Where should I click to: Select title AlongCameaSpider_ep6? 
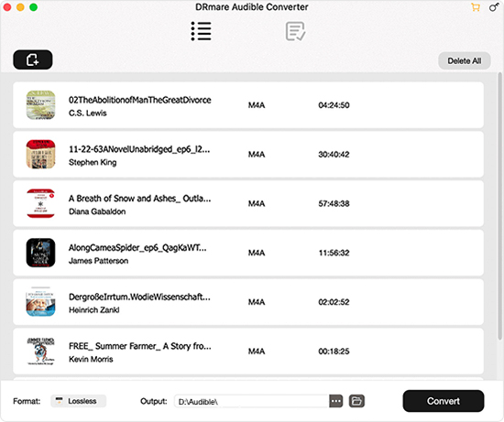coord(137,247)
